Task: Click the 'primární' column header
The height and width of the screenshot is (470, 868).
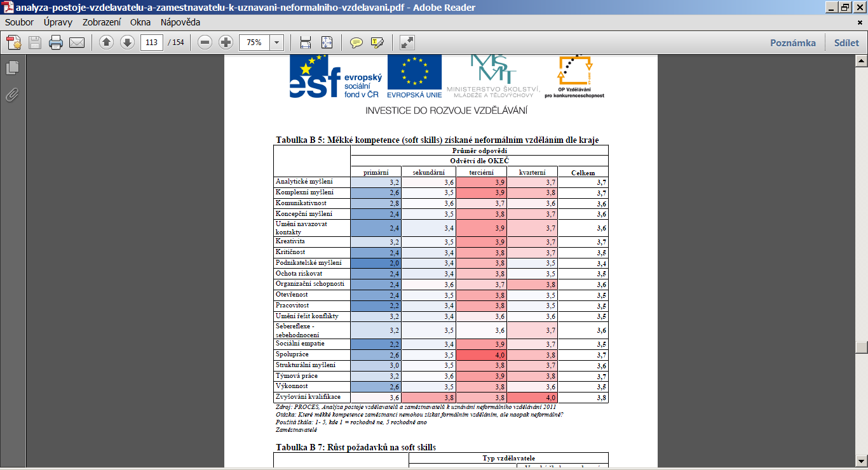Action: click(x=376, y=173)
